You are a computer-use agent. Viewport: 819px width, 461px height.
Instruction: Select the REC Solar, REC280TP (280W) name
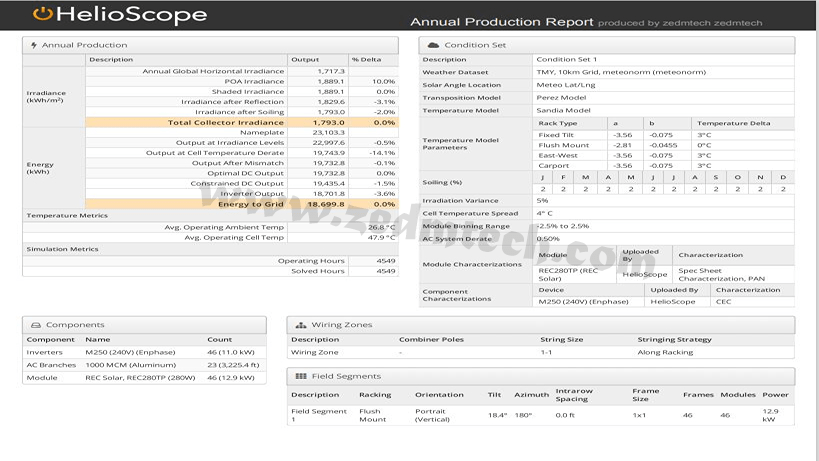140,377
